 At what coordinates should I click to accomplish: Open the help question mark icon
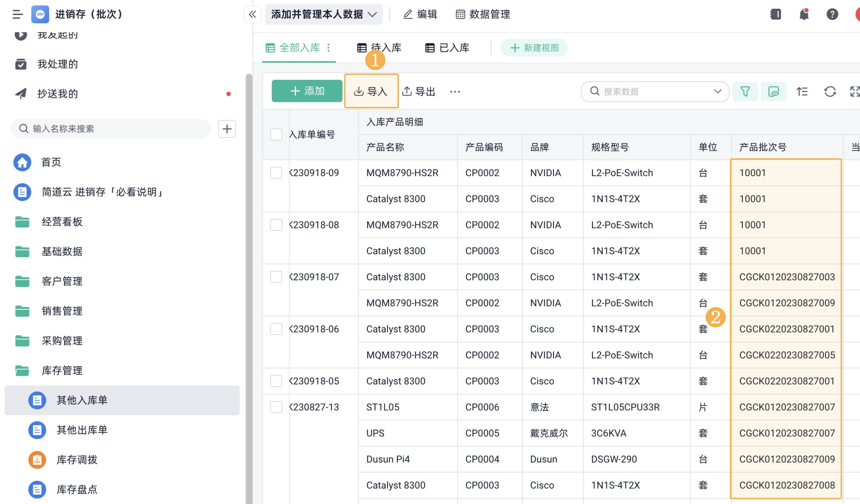(832, 14)
